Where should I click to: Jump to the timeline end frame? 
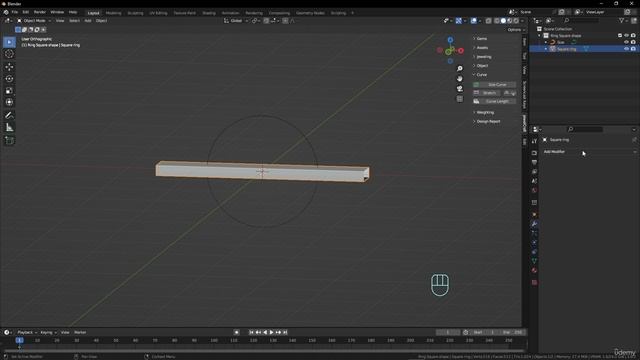[285, 332]
